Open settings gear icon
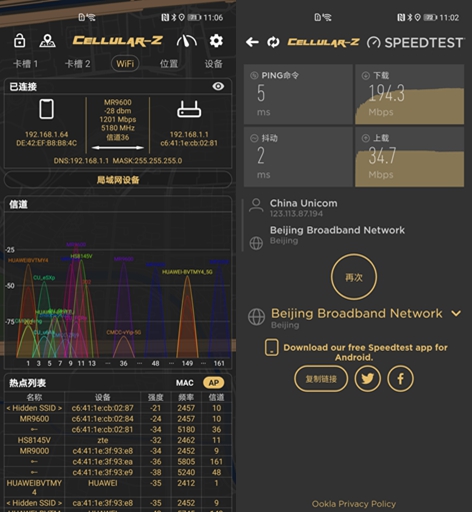The width and height of the screenshot is (473, 512). coord(216,41)
